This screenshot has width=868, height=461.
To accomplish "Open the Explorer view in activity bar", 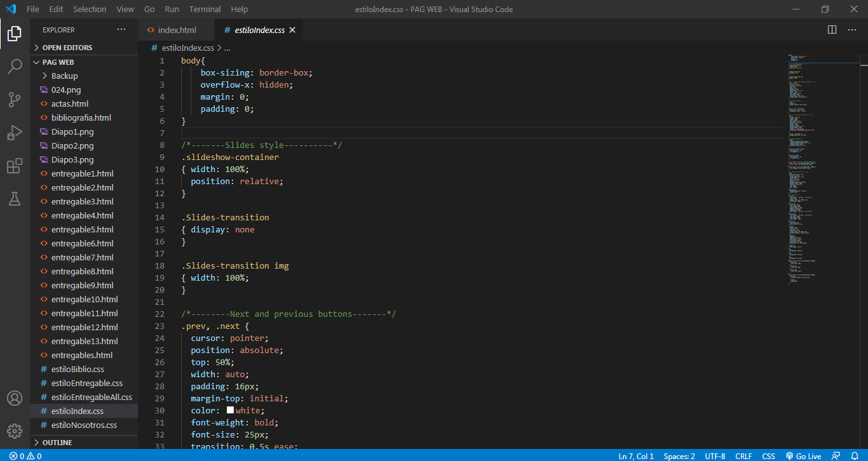I will [x=15, y=34].
